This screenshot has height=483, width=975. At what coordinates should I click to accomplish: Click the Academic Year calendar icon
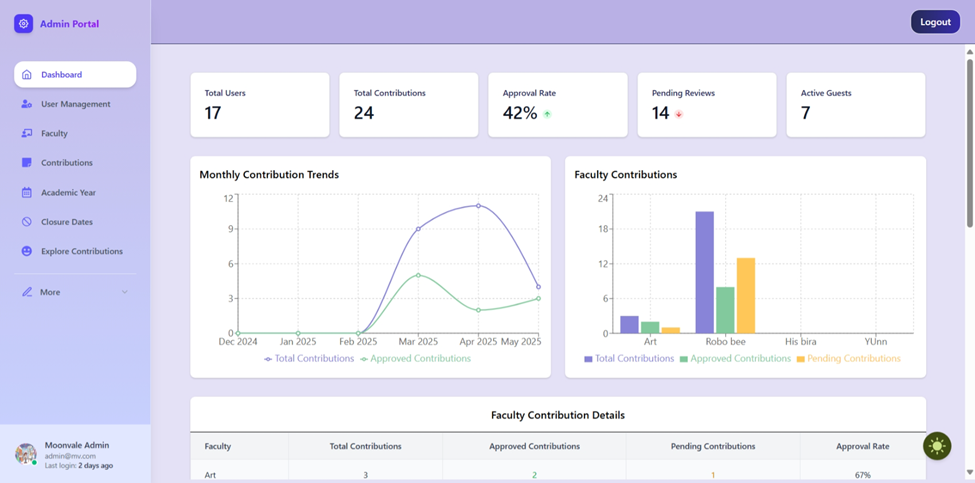[x=27, y=192]
